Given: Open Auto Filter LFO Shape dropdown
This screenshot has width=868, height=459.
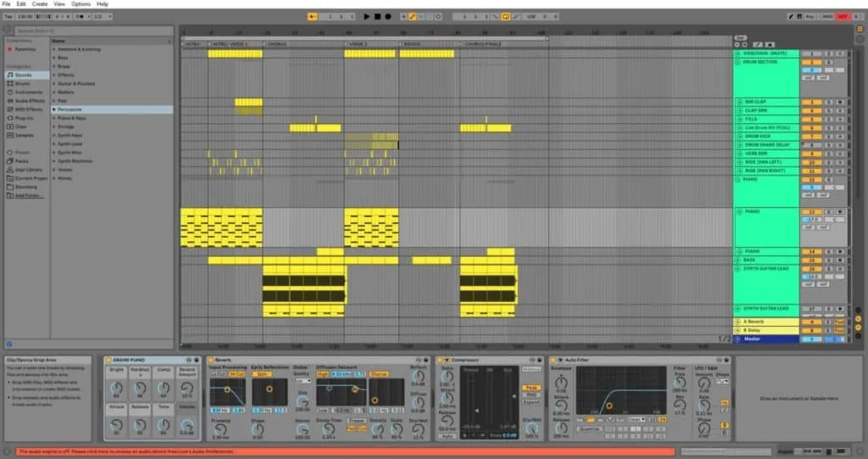Looking at the screenshot, I should point(722,382).
